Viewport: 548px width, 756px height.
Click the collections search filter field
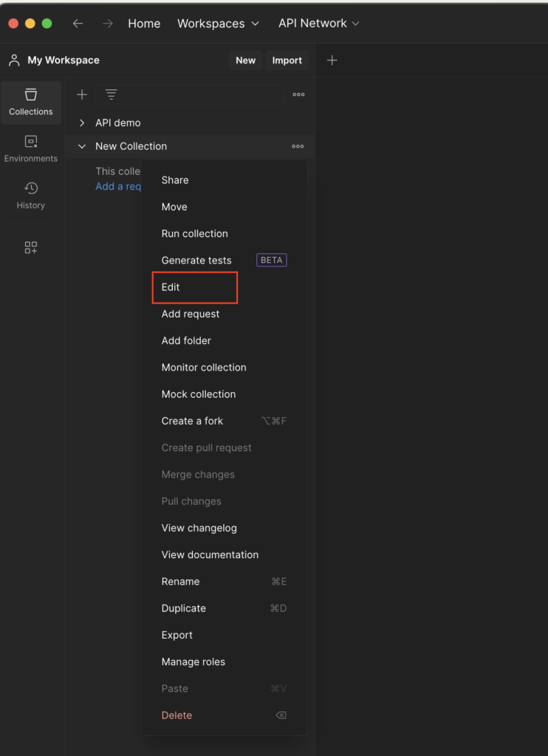click(190, 94)
